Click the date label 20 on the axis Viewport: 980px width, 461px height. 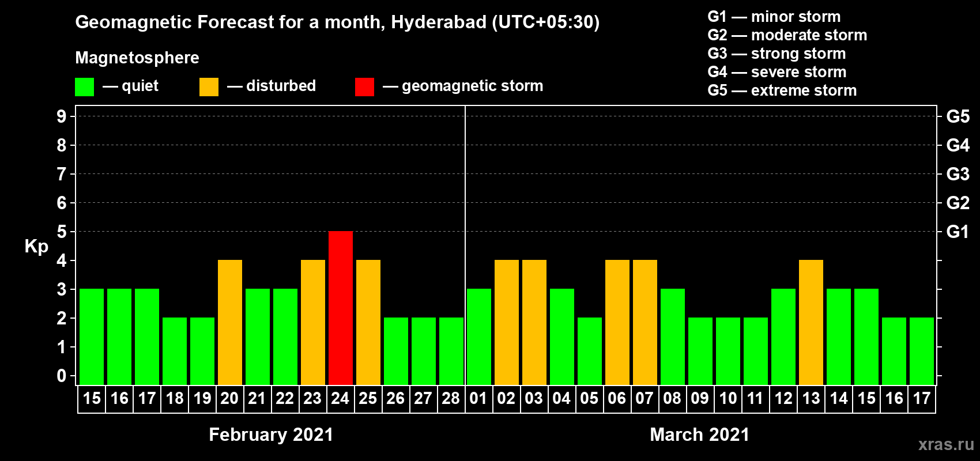229,399
